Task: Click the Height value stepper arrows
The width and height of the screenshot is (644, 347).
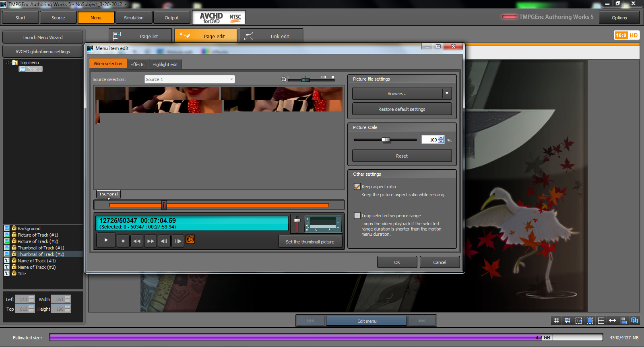Action: tap(67, 309)
